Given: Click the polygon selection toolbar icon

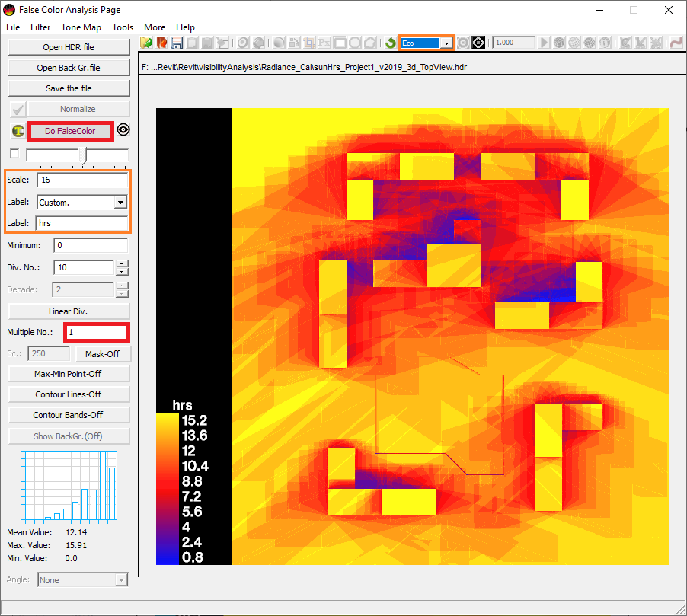Looking at the screenshot, I should (x=370, y=43).
